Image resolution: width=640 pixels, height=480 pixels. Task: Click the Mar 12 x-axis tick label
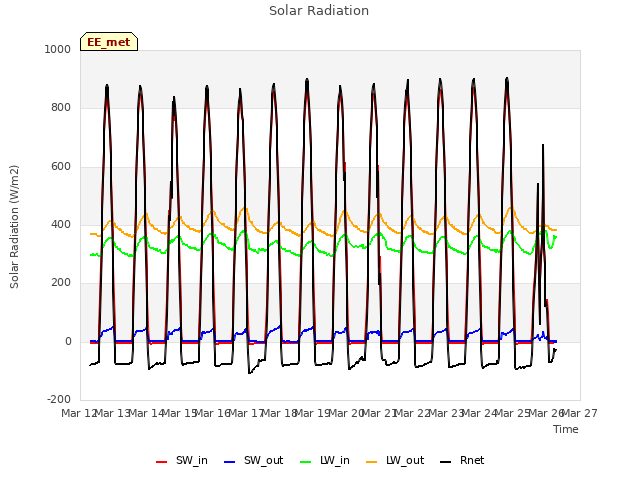click(x=79, y=413)
